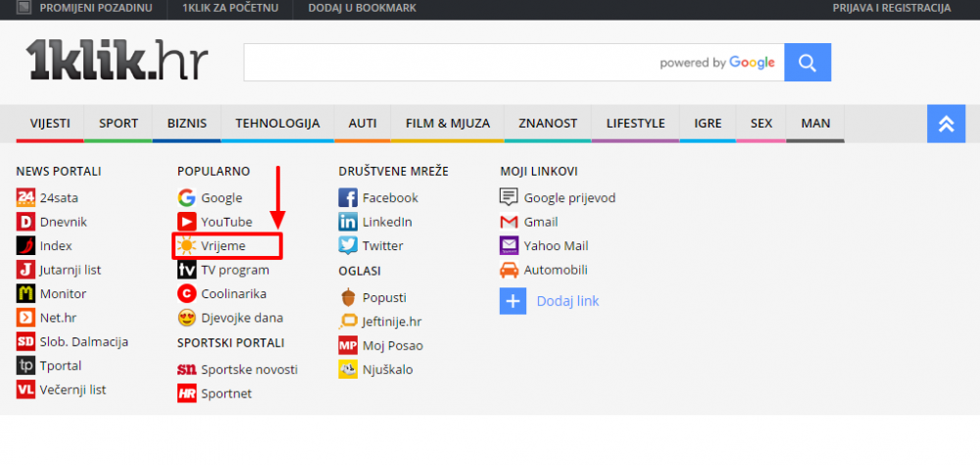Open the IGRE tab

point(708,124)
